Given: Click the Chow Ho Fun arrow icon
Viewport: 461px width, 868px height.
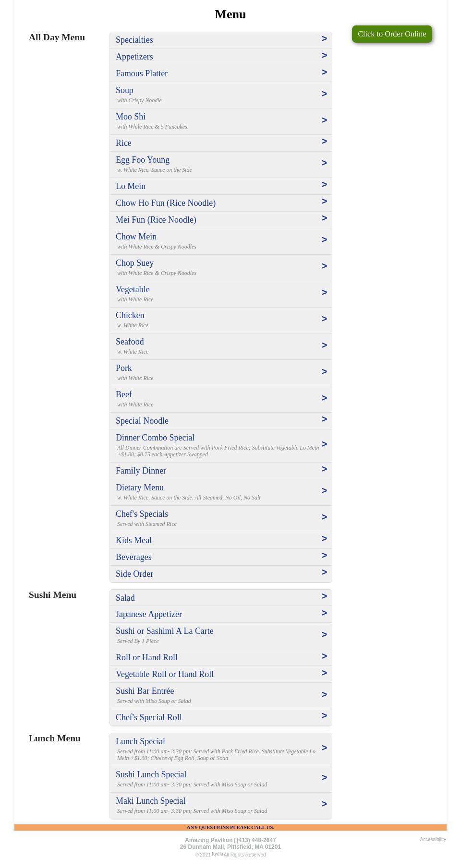Looking at the screenshot, I should pyautogui.click(x=324, y=202).
